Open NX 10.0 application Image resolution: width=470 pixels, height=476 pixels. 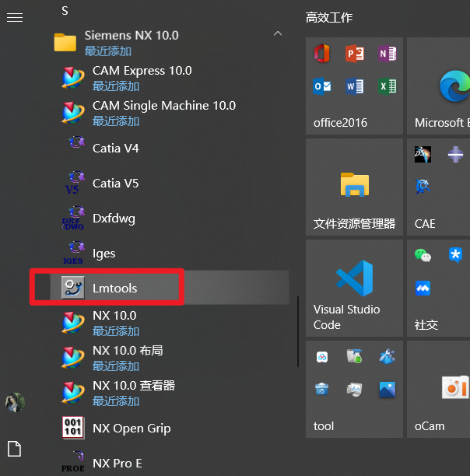114,316
